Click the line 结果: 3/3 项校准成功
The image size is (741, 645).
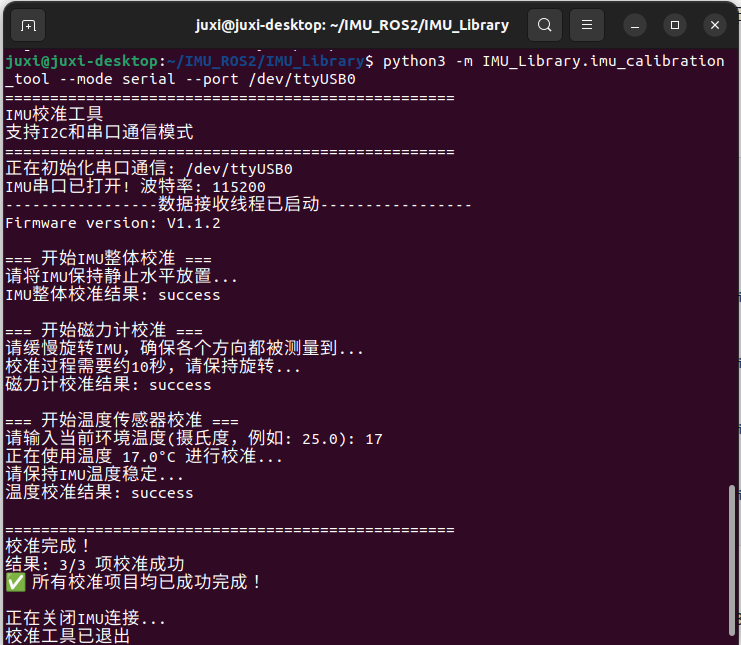[x=95, y=565]
